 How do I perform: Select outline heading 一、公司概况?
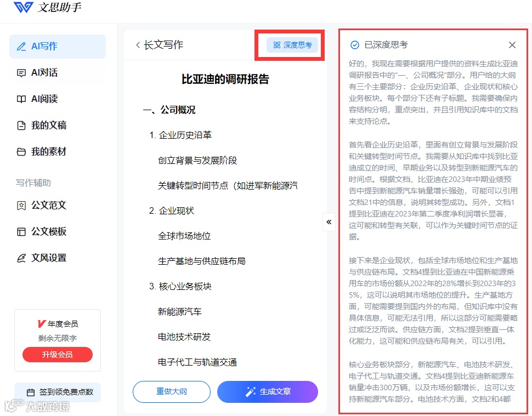tap(169, 110)
